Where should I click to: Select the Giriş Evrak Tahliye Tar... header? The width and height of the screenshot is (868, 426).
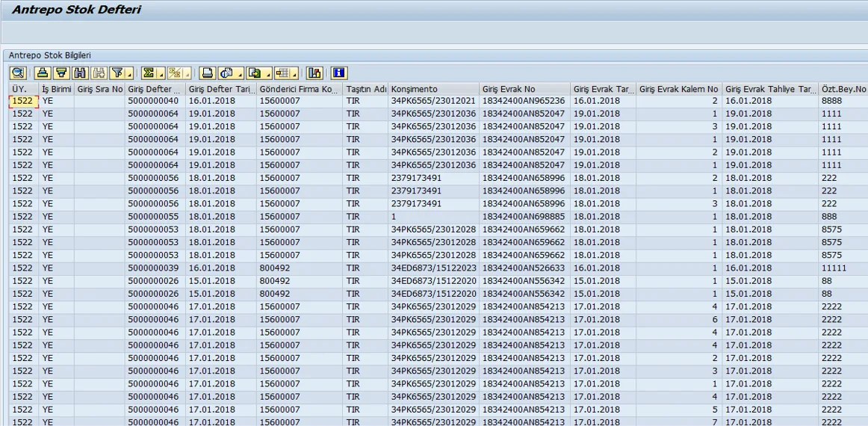(770, 89)
